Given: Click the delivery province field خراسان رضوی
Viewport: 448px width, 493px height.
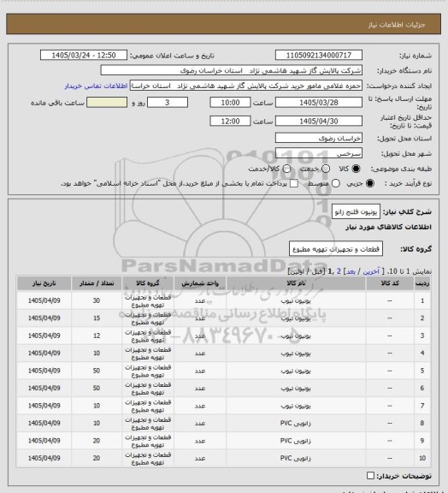Looking at the screenshot, I should [319, 138].
